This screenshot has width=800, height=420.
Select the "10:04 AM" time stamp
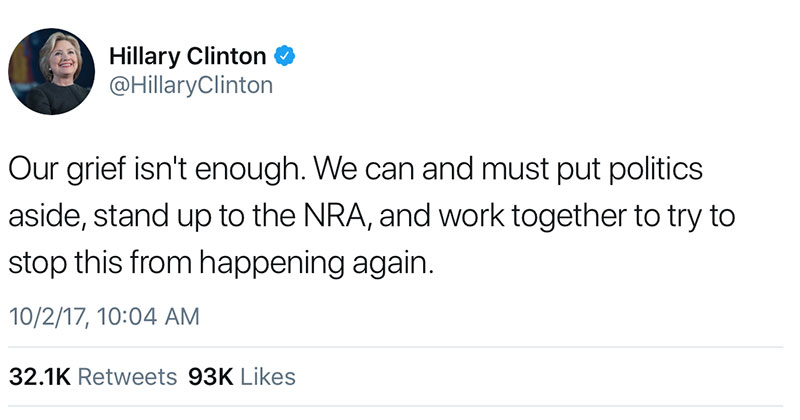point(144,317)
